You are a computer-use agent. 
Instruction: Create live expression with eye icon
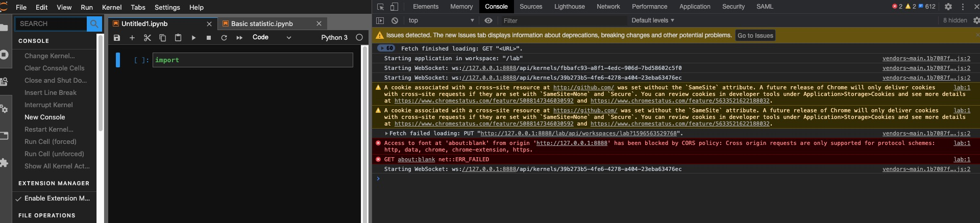(x=488, y=20)
